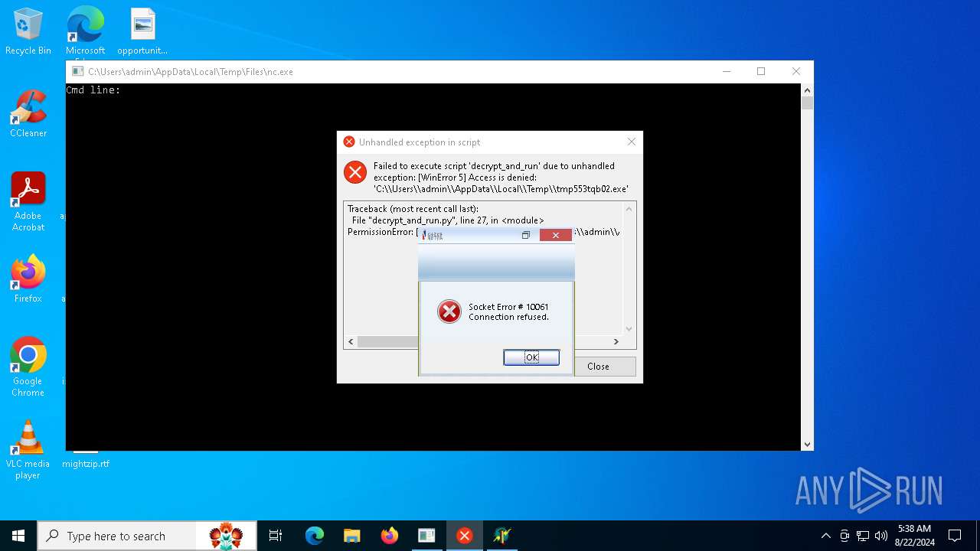The height and width of the screenshot is (551, 980).
Task: Click the 'Traceback (most recent call last):' line
Action: pos(413,209)
